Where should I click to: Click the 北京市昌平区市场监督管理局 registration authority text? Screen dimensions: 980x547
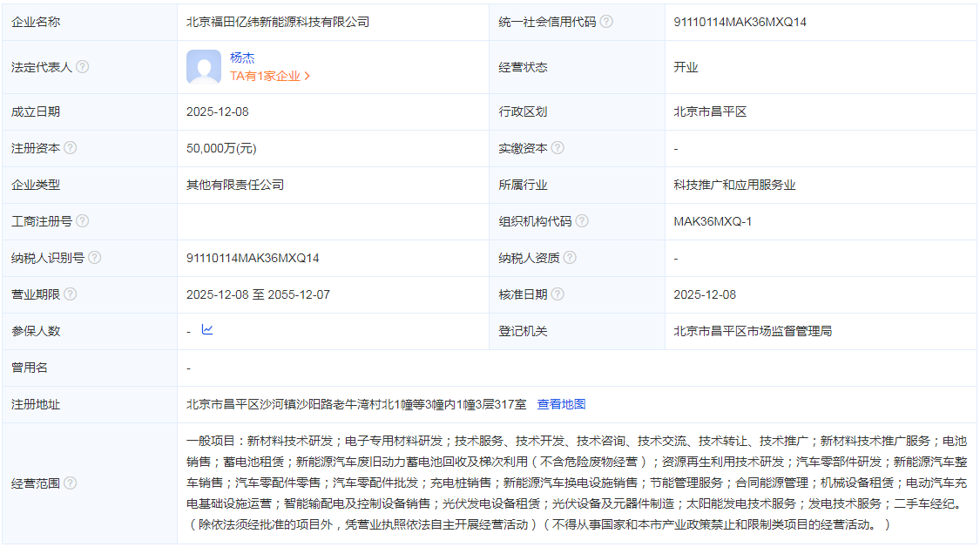click(752, 331)
